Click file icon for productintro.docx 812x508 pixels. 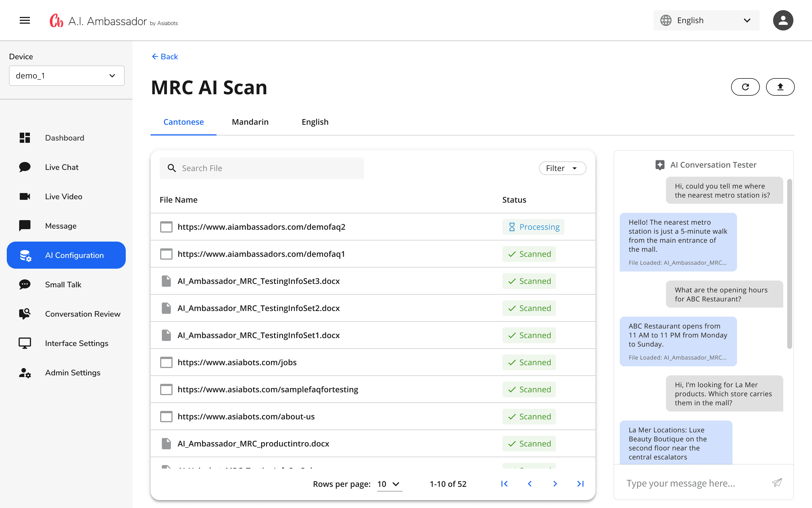pos(166,443)
